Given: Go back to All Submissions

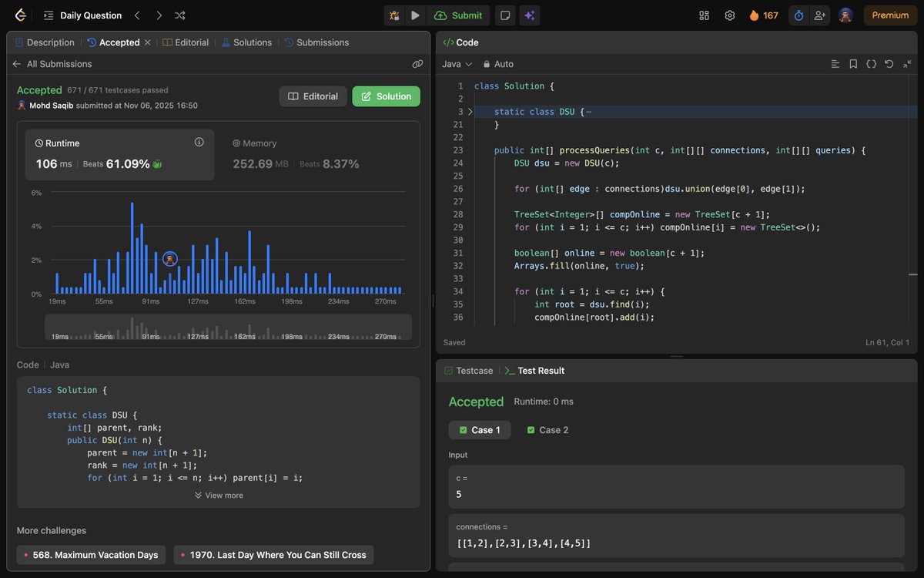Looking at the screenshot, I should (x=52, y=64).
